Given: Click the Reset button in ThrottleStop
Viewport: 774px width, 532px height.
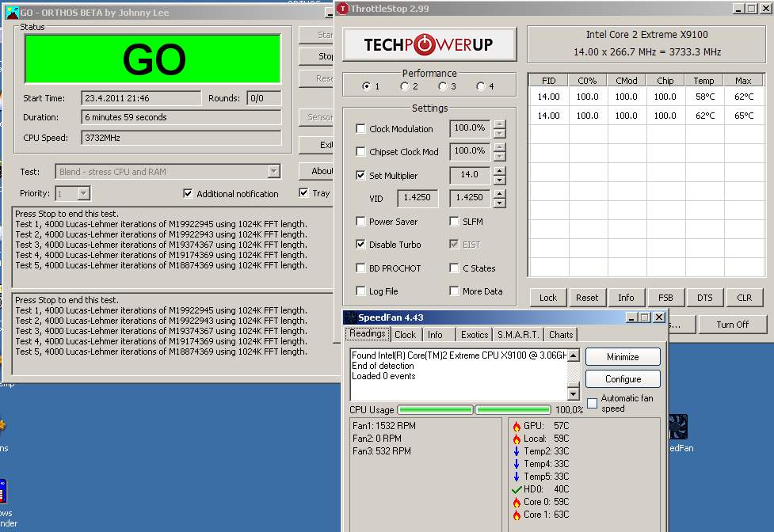Looking at the screenshot, I should 587,298.
